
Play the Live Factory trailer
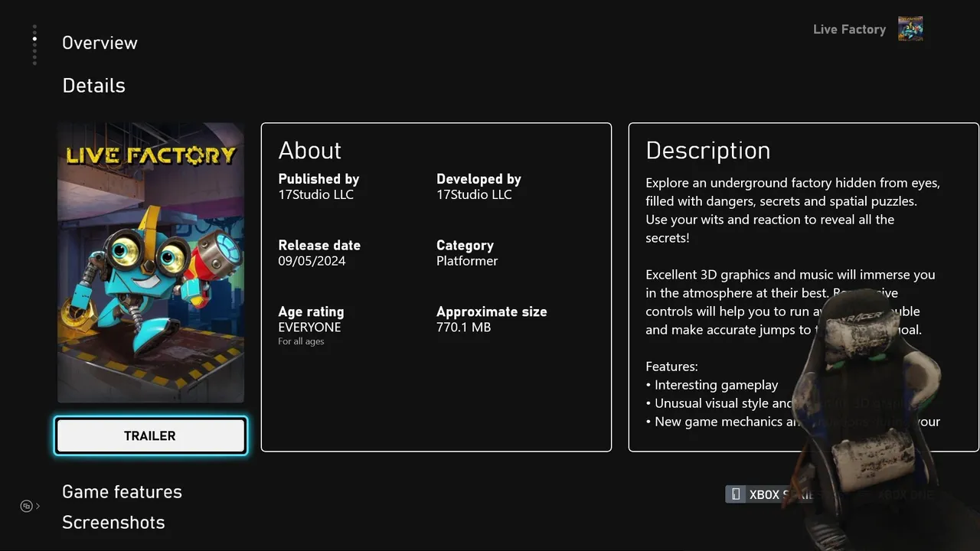(151, 435)
